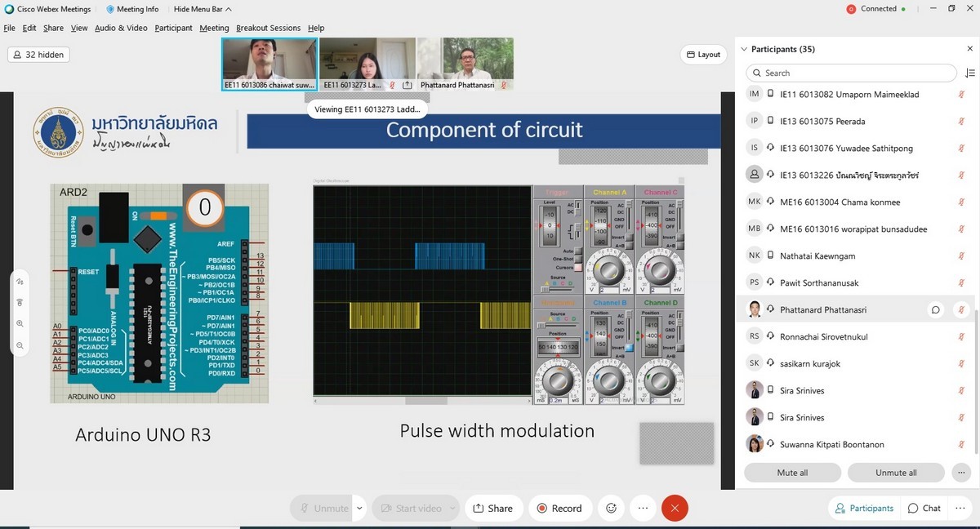
Task: Click the sort participants icon
Action: point(969,73)
